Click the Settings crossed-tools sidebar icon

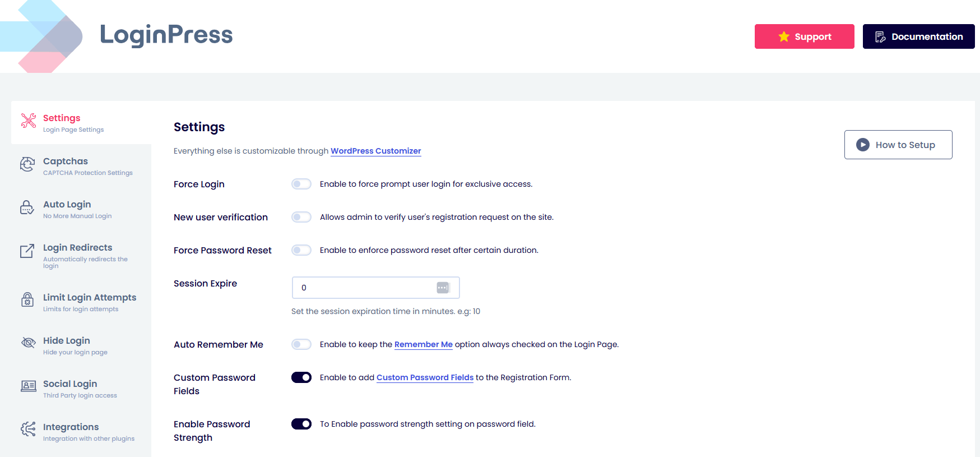[x=28, y=120]
